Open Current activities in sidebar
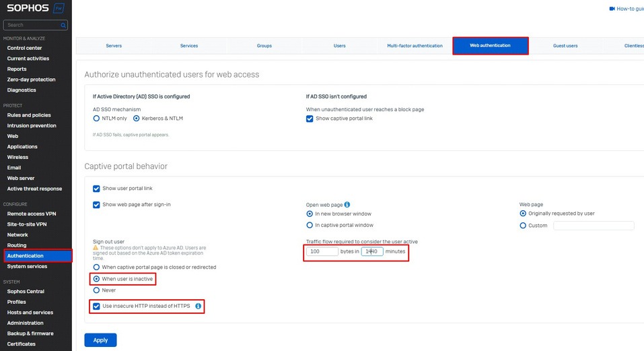The image size is (644, 351). coord(28,59)
